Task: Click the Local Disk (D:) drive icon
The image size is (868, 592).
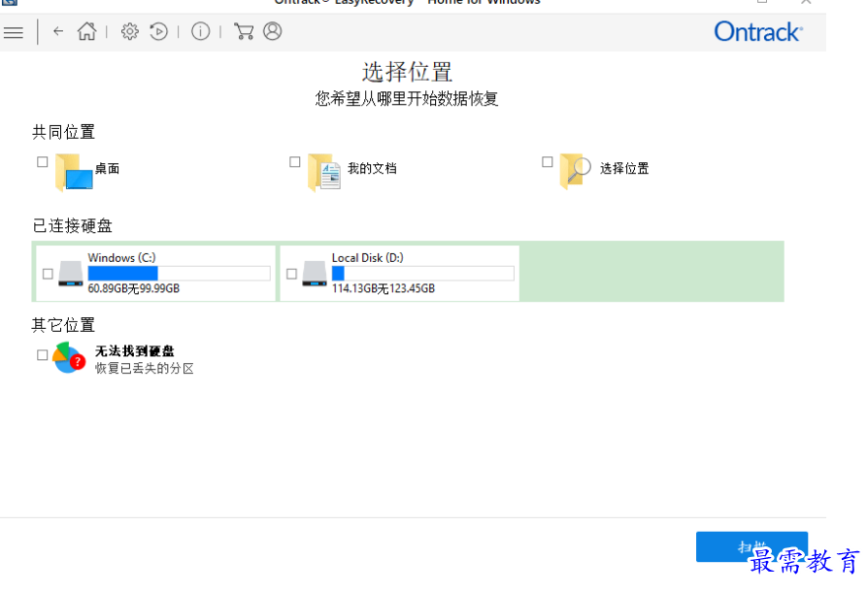Action: click(315, 274)
